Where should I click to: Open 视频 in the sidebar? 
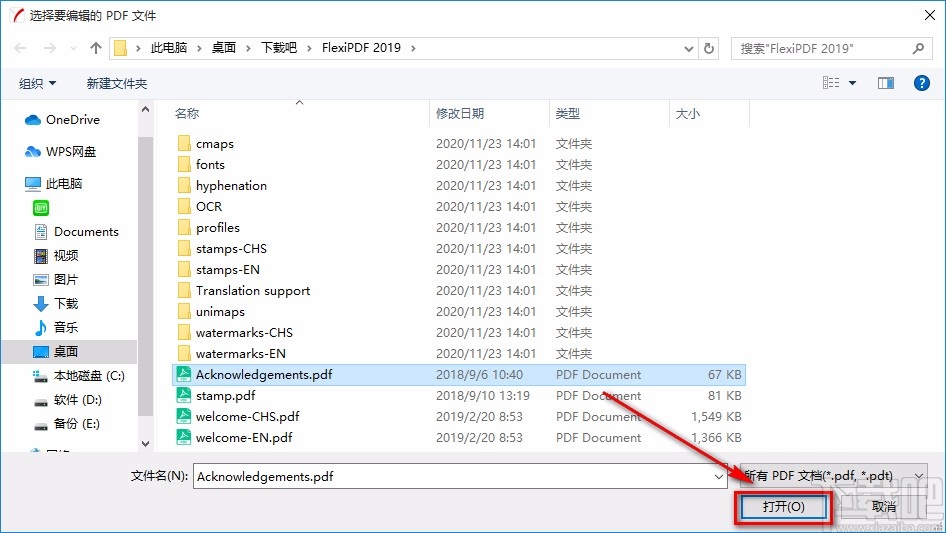pyautogui.click(x=56, y=255)
